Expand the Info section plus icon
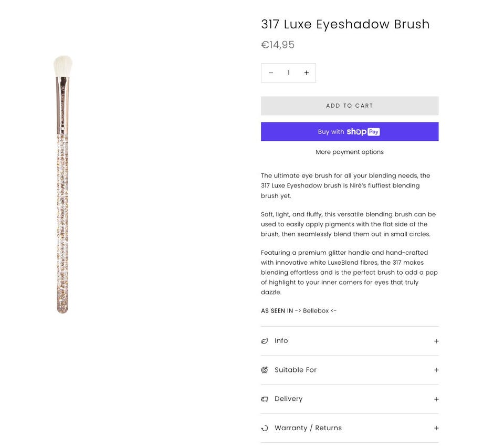The image size is (504, 447). point(436,341)
